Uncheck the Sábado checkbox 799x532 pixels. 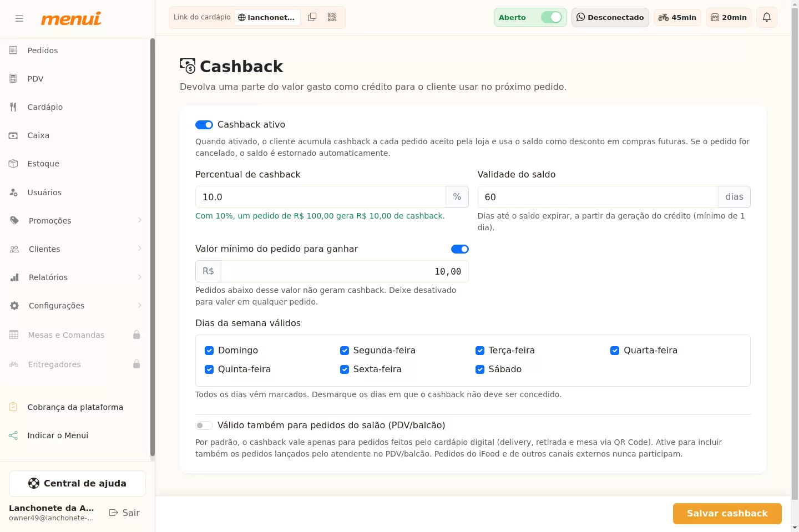click(480, 369)
